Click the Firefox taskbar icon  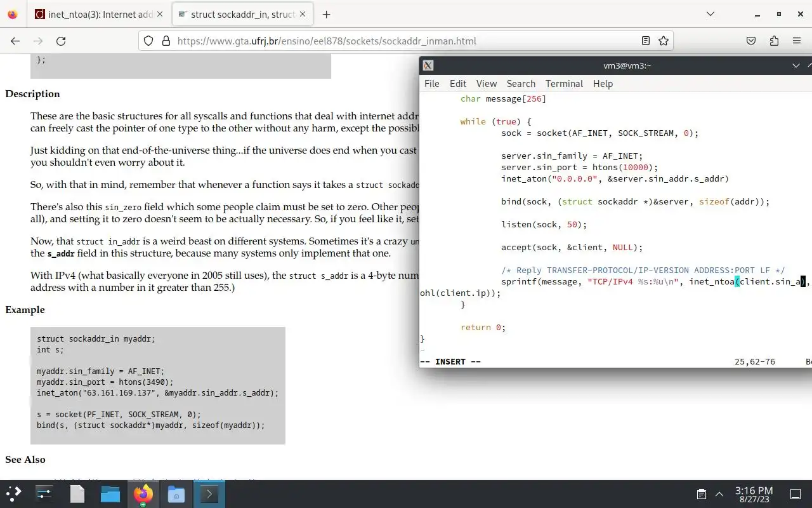coord(143,494)
